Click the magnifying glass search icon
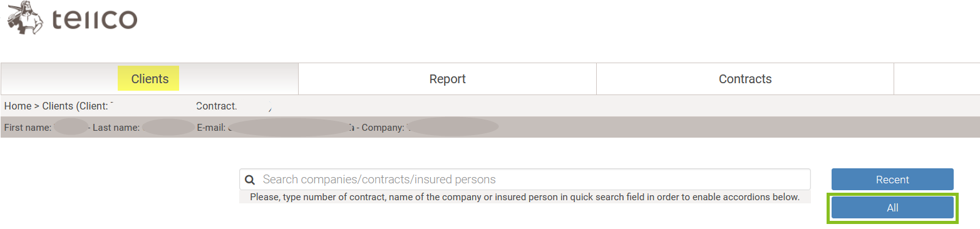 point(250,180)
